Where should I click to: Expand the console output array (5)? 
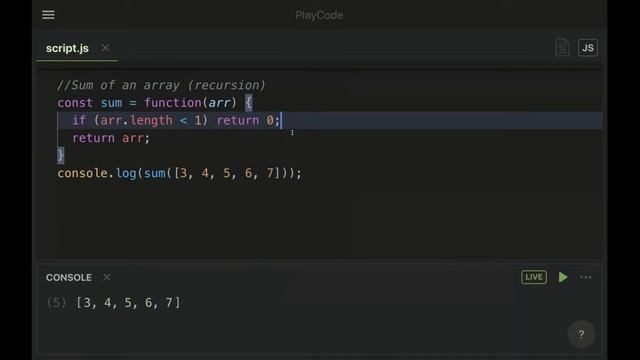coord(56,302)
